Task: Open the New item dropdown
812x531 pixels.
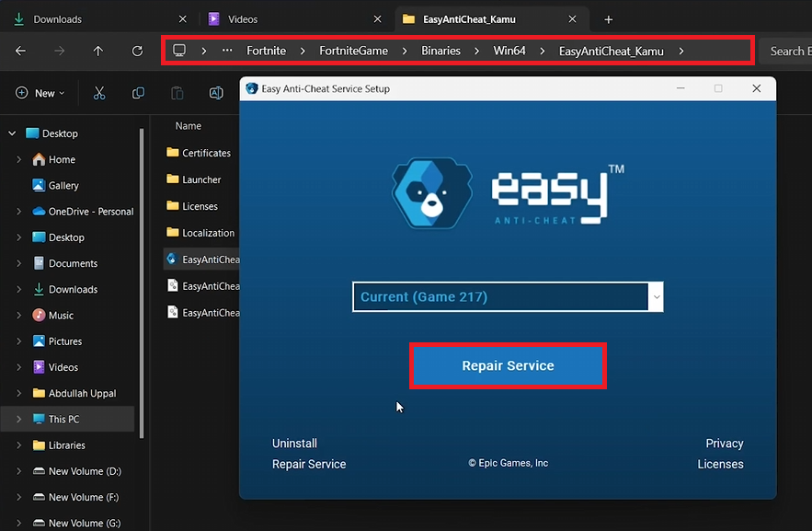Action: click(x=40, y=93)
